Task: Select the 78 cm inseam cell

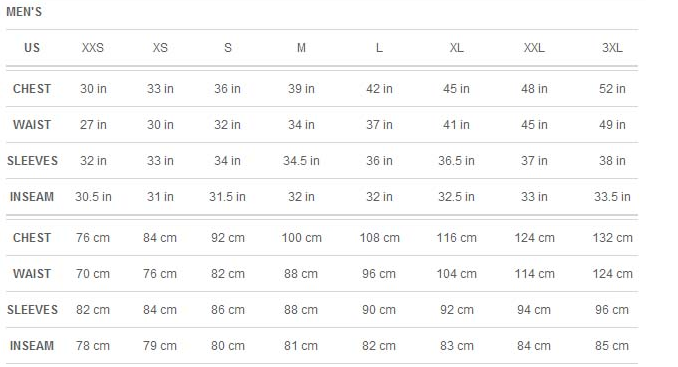Action: [x=93, y=346]
